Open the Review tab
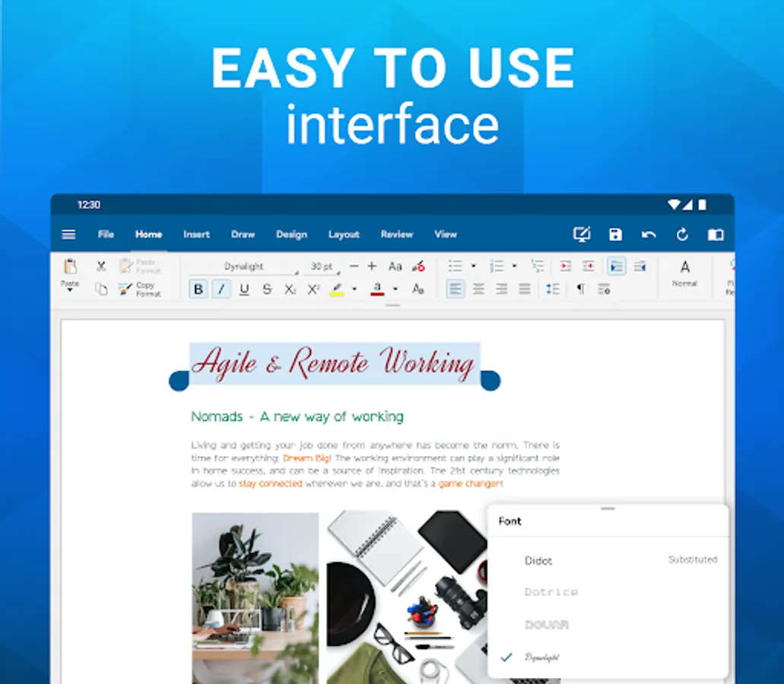The width and height of the screenshot is (784, 684). click(x=397, y=234)
